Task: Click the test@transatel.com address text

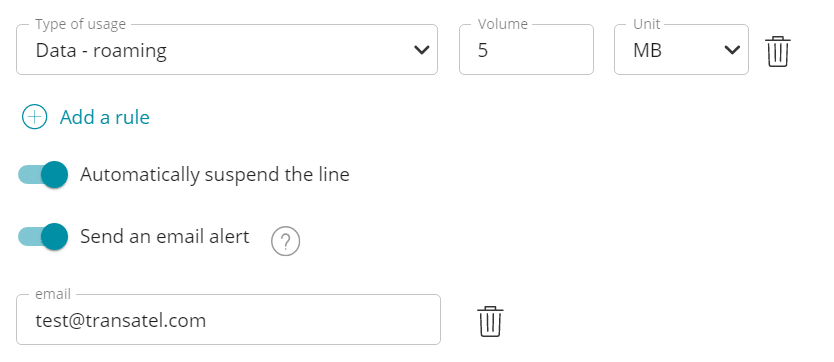Action: click(121, 321)
